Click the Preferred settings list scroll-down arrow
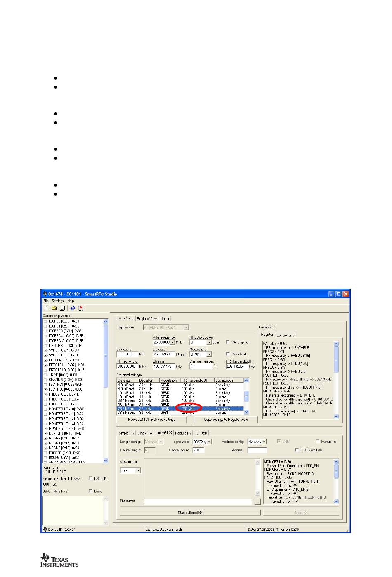The width and height of the screenshot is (392, 577). 247,412
